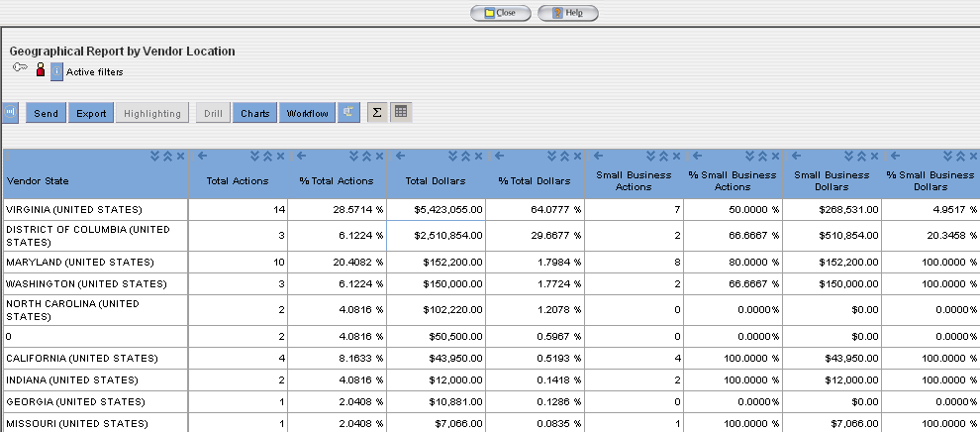Image resolution: width=980 pixels, height=432 pixels.
Task: Select the 64.0777 % Total Dollars cell
Action: [x=535, y=209]
